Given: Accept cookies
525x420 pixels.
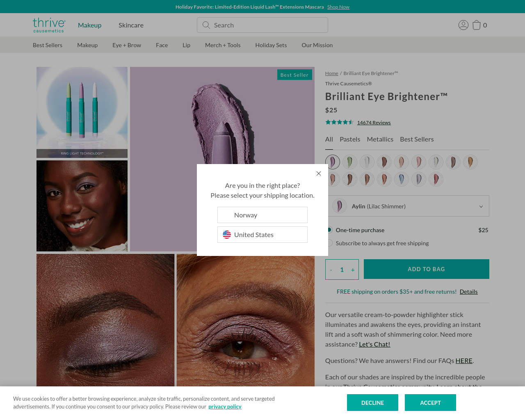Looking at the screenshot, I should point(430,403).
